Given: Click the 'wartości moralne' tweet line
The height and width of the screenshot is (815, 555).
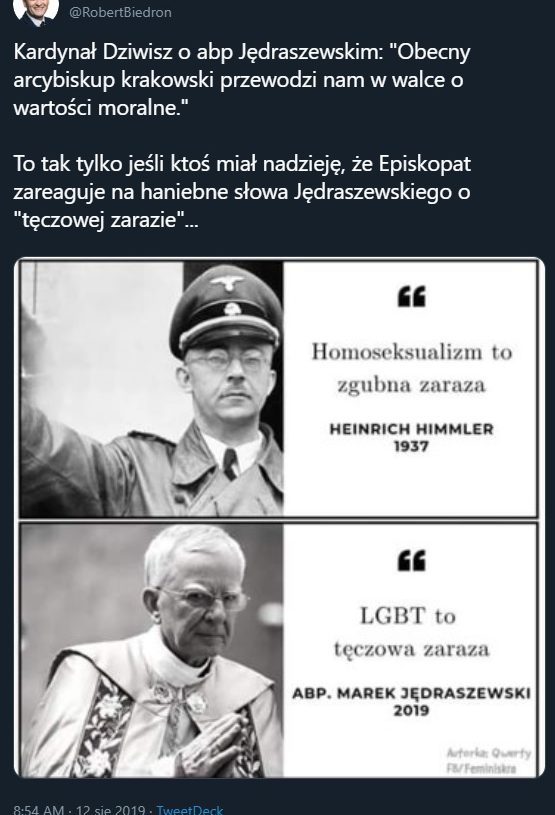Looking at the screenshot, I should pos(100,108).
